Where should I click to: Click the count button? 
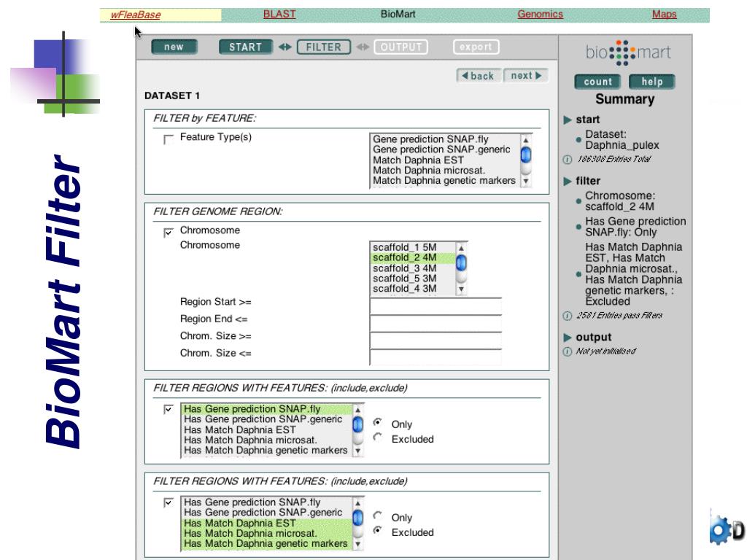point(598,82)
